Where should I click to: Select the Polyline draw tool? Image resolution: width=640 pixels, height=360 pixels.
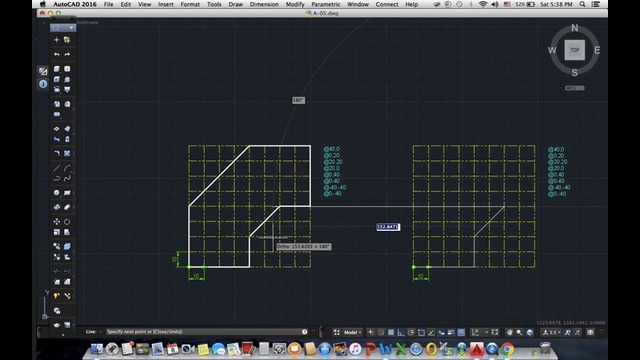(x=57, y=178)
